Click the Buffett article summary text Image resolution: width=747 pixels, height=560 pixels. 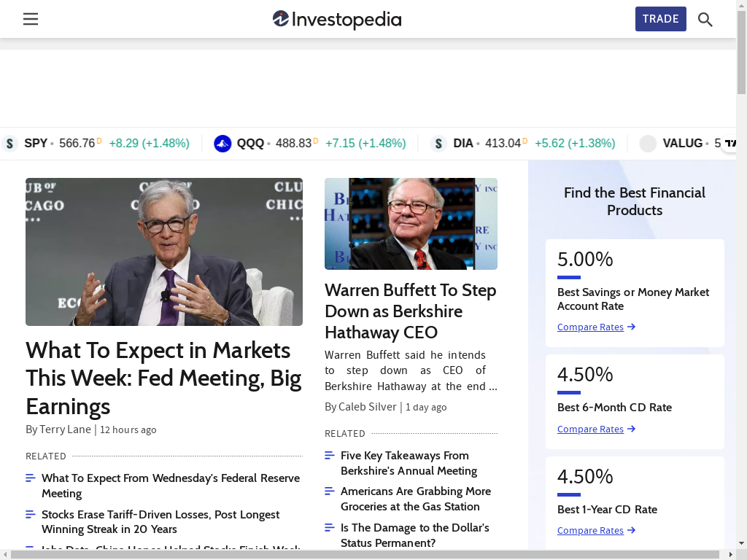point(411,370)
